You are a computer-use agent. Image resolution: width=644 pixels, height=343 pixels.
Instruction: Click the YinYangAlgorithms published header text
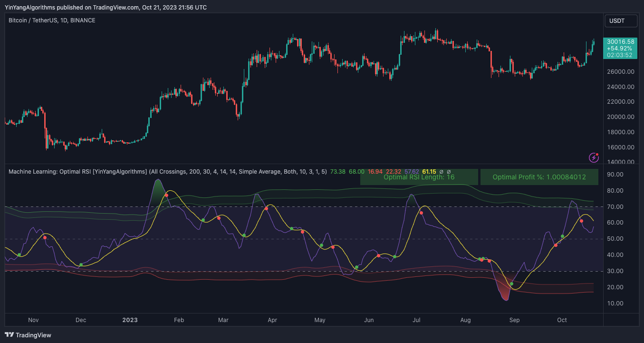point(106,7)
